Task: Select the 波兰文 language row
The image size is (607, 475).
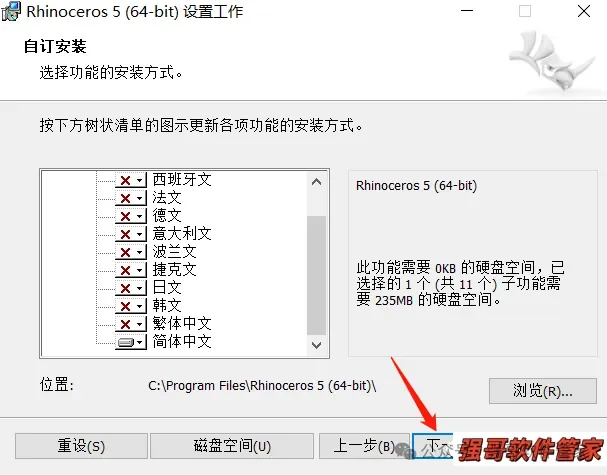Action: click(174, 252)
